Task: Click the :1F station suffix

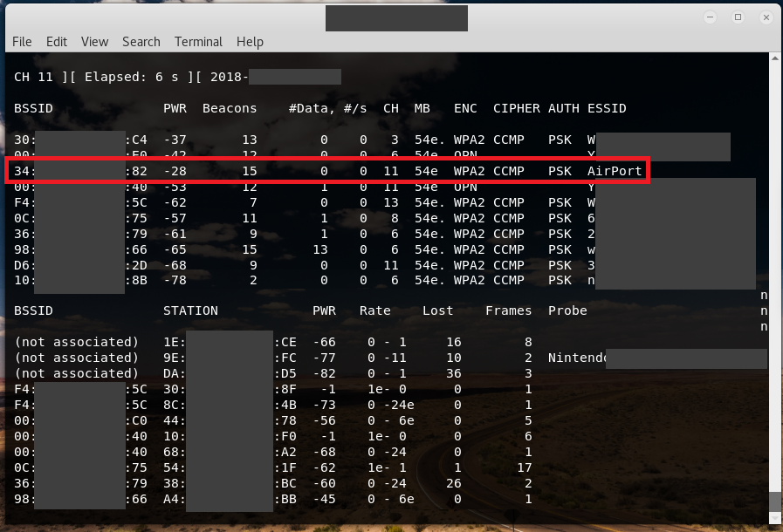Action: (285, 467)
